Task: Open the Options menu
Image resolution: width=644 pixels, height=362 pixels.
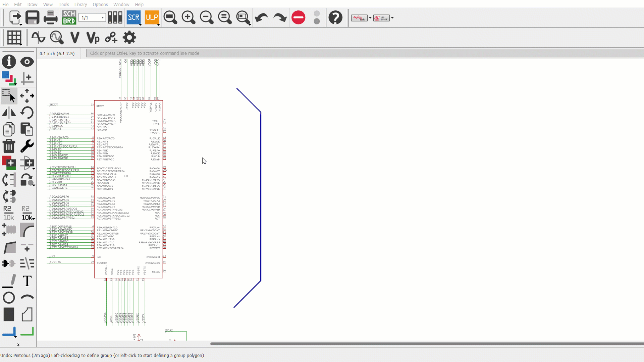Action: coord(100,4)
